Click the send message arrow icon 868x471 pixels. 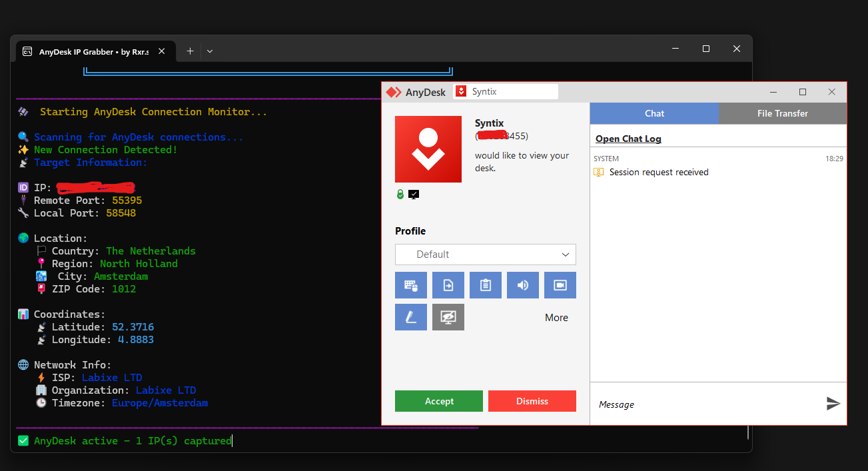point(833,403)
